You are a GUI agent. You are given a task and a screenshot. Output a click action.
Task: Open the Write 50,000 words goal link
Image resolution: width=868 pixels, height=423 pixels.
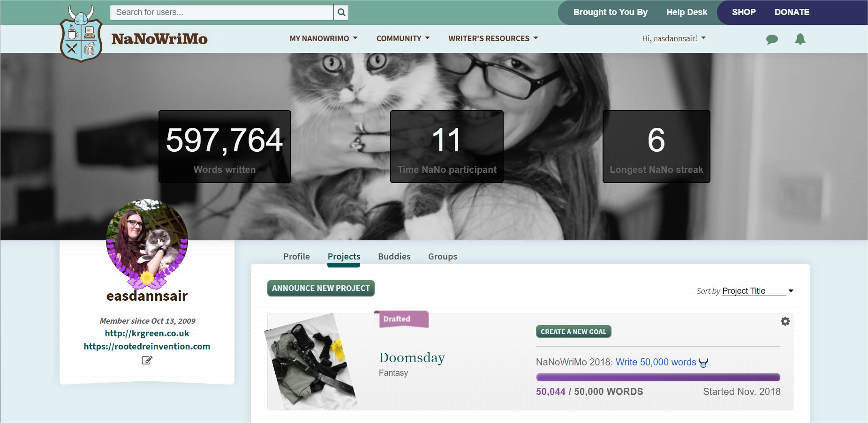coord(656,362)
